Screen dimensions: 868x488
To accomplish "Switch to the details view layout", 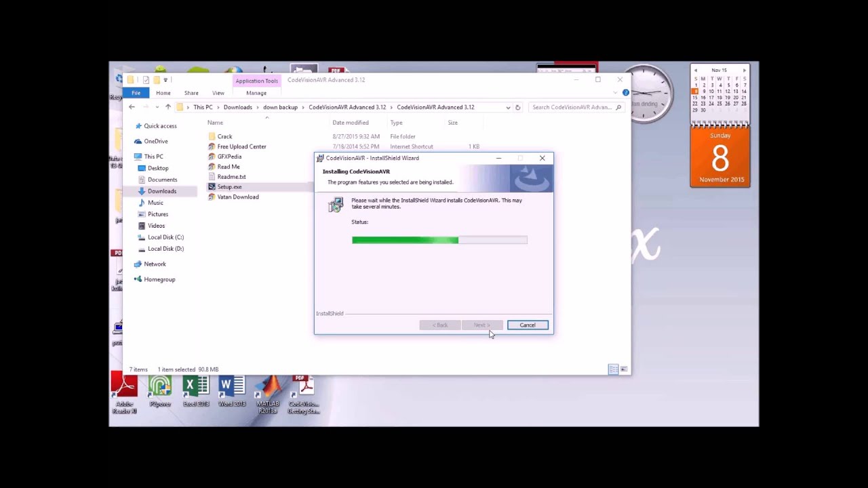I will click(614, 369).
